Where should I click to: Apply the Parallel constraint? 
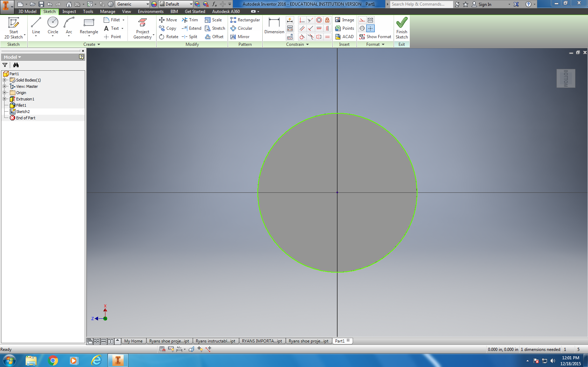pyautogui.click(x=302, y=28)
